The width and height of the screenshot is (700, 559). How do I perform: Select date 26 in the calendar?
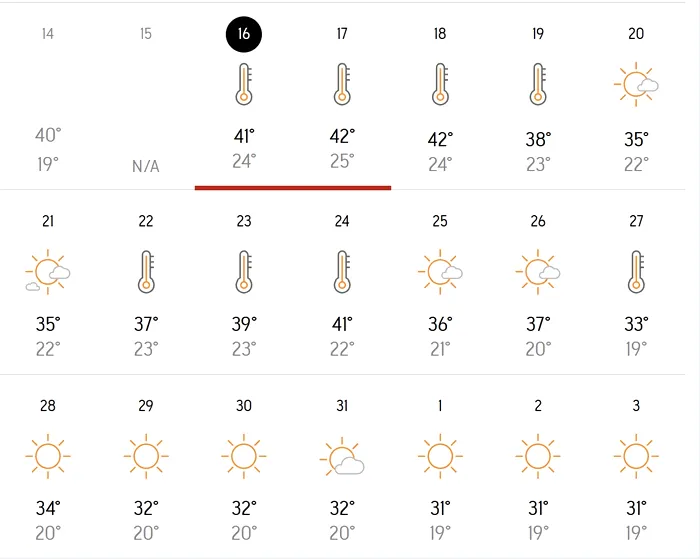click(x=538, y=221)
